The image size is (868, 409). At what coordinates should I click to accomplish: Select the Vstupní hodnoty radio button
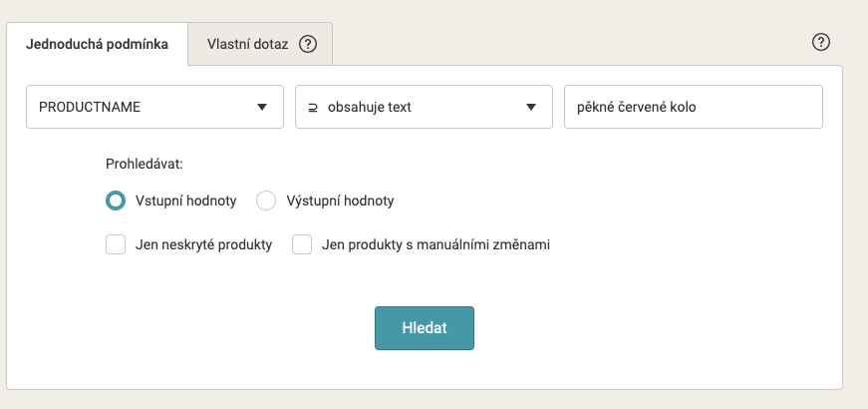116,201
